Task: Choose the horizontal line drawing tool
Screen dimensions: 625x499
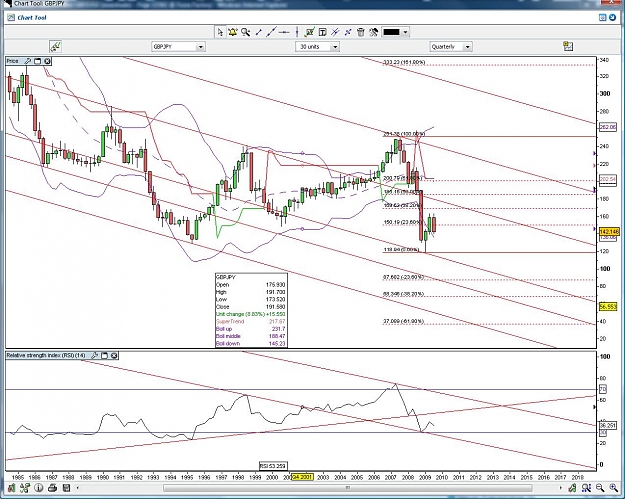Action: 284,32
